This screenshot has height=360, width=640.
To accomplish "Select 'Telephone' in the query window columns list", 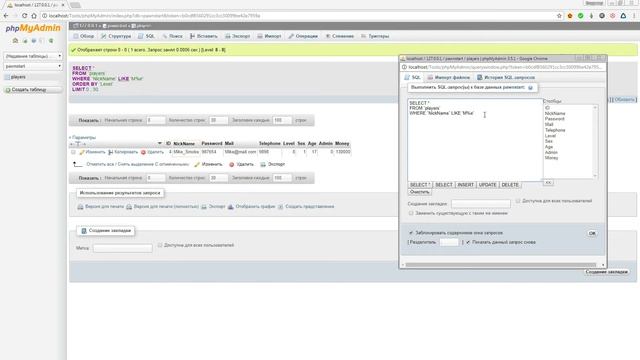I will pos(555,130).
